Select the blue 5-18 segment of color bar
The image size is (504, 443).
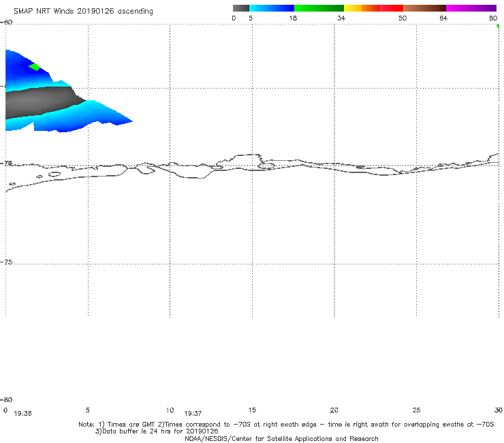pos(272,8)
